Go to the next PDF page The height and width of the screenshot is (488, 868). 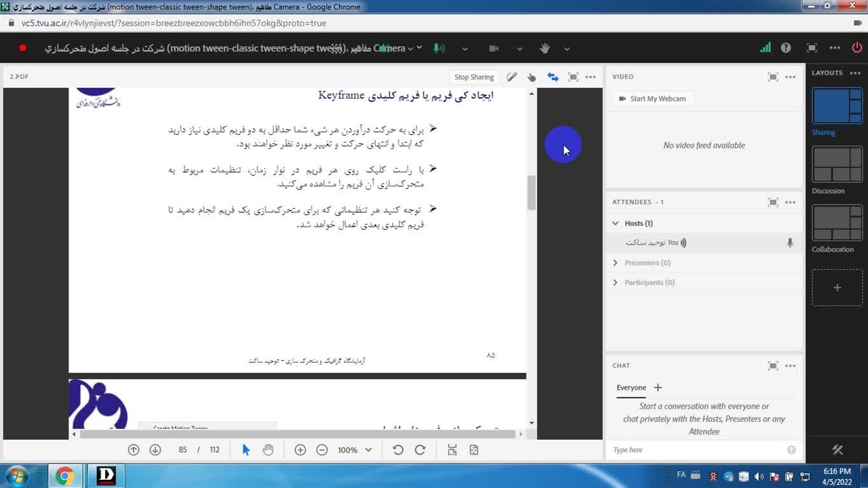155,450
